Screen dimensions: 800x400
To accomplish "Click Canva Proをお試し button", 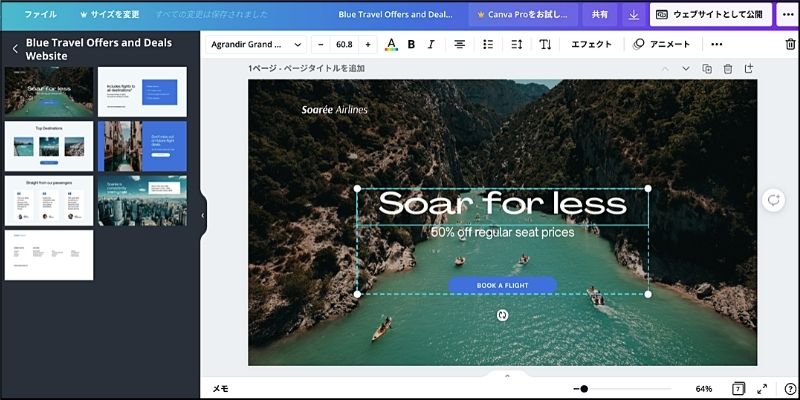I will point(523,14).
